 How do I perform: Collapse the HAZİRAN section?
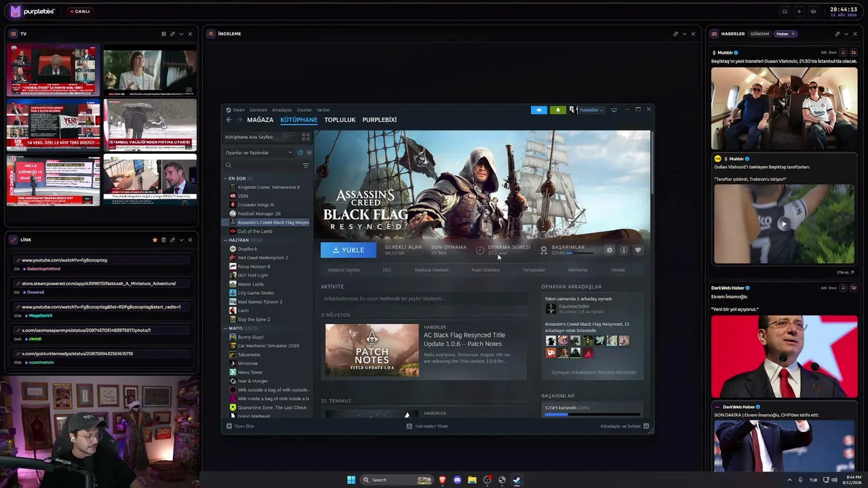pos(226,240)
